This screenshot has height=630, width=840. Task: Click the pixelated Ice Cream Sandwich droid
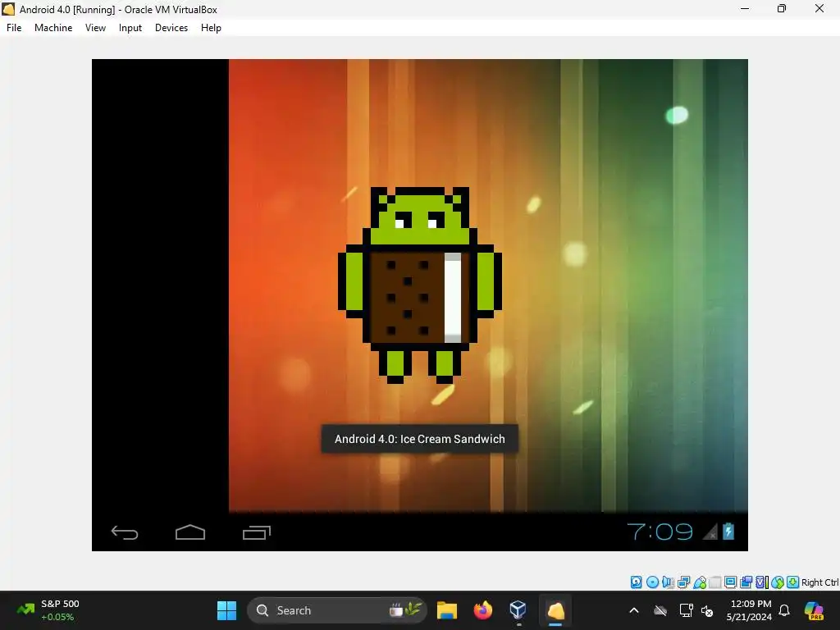point(419,285)
